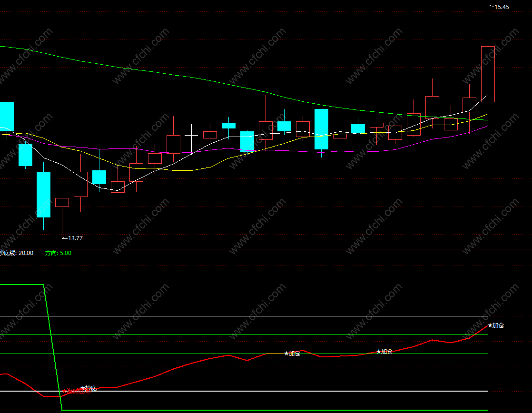This screenshot has height=413, width=532.
Task: Click the rightmost ★加仓 signal marker
Action: pyautogui.click(x=496, y=325)
